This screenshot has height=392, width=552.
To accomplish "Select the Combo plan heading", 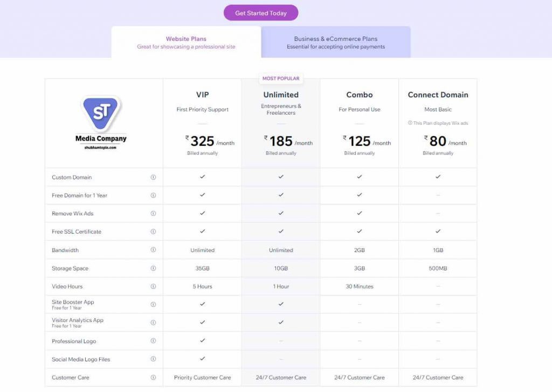I will pyautogui.click(x=360, y=95).
